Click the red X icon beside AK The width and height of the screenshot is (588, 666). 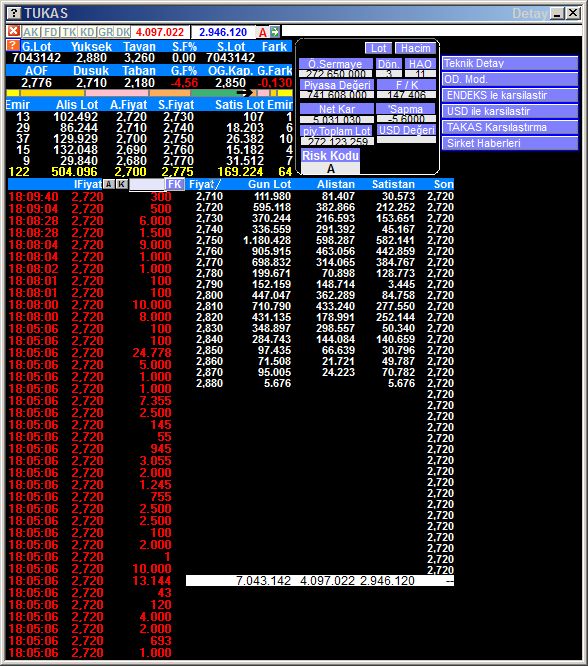click(14, 31)
